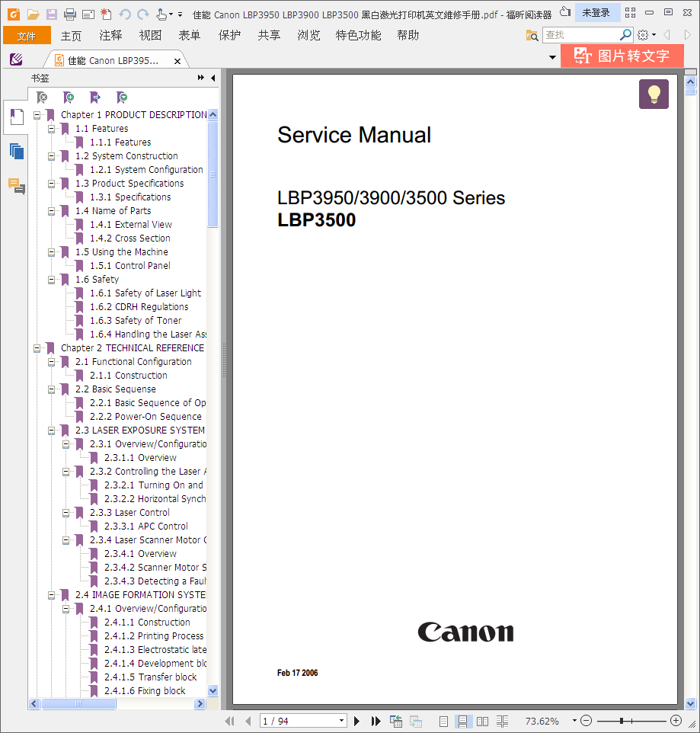Switch to the 主页 tab
Image resolution: width=700 pixels, height=733 pixels.
71,36
